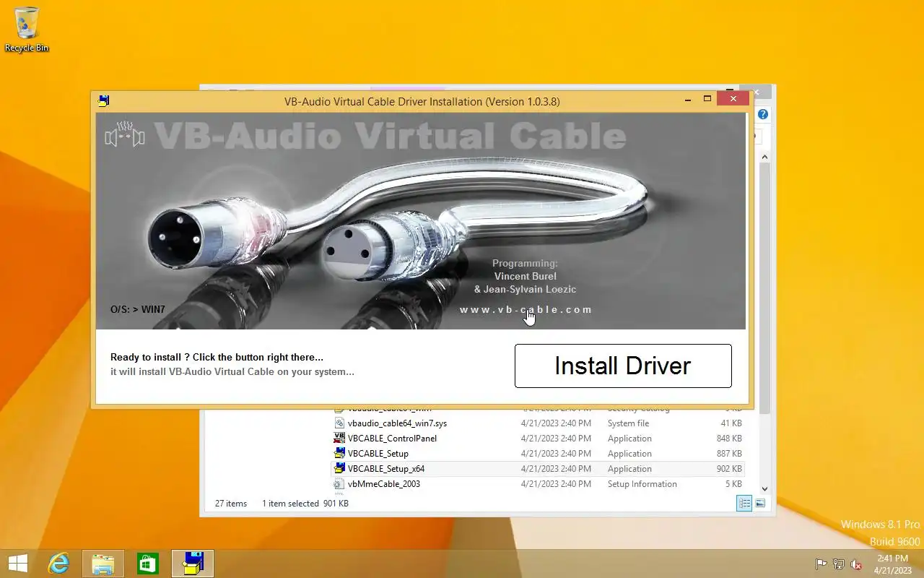Launch Internet Explorer from the taskbar
The width and height of the screenshot is (924, 578).
58,564
